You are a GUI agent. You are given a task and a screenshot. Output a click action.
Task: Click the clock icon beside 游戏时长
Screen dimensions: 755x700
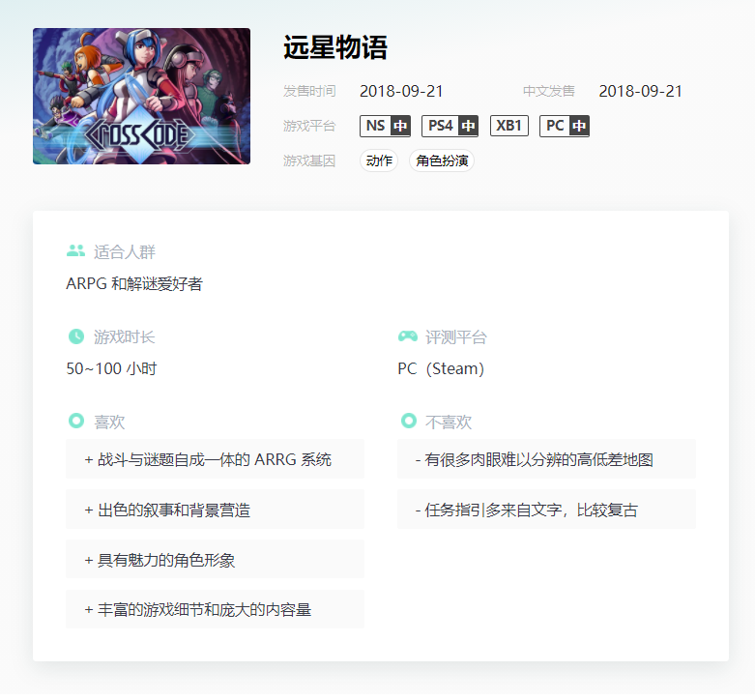[76, 336]
